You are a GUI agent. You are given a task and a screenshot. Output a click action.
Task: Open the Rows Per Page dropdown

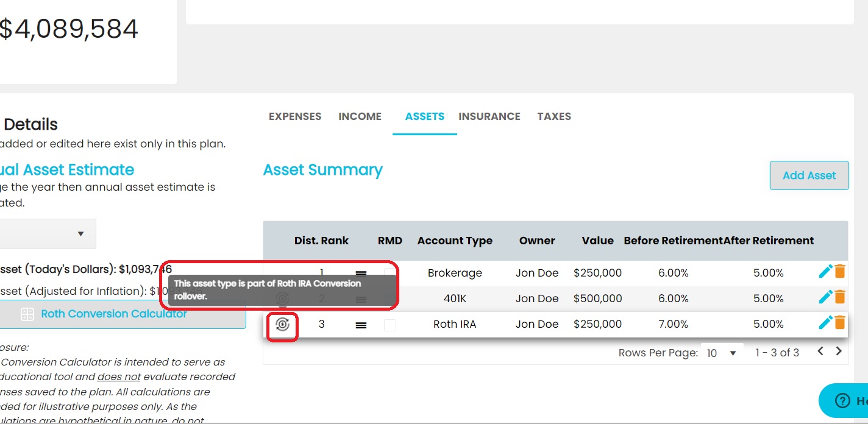pos(722,353)
